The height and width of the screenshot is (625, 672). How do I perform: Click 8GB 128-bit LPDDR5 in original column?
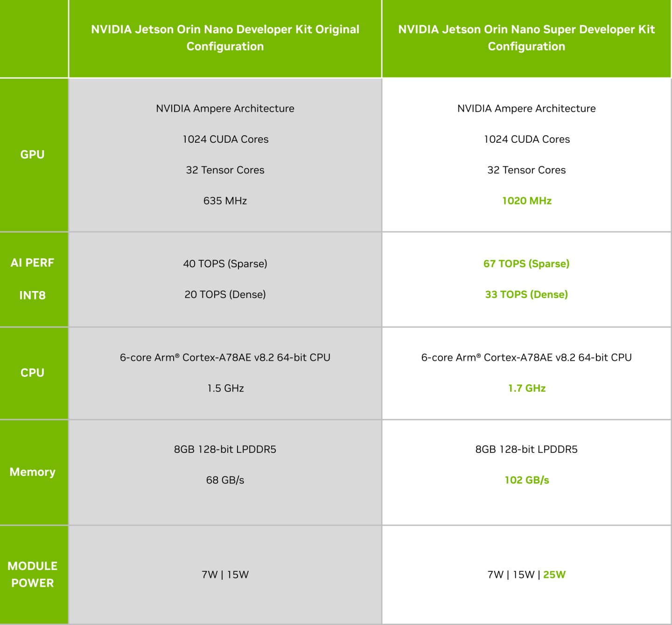[225, 449]
